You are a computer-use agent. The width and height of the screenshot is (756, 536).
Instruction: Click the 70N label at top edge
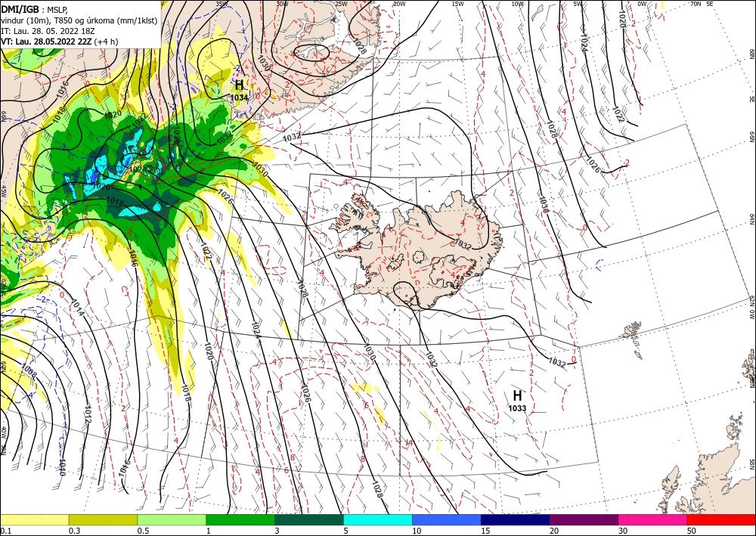696,4
